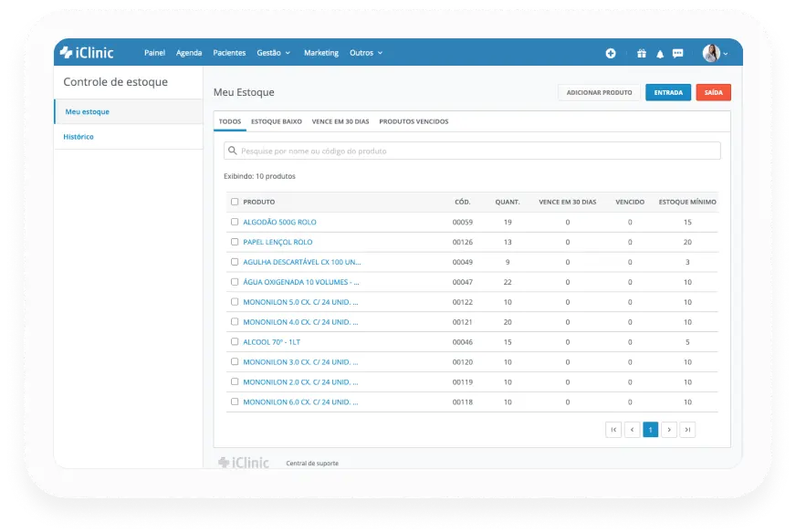The width and height of the screenshot is (796, 532).
Task: Open MONONILON 6.0 CX product link
Action: tap(300, 402)
